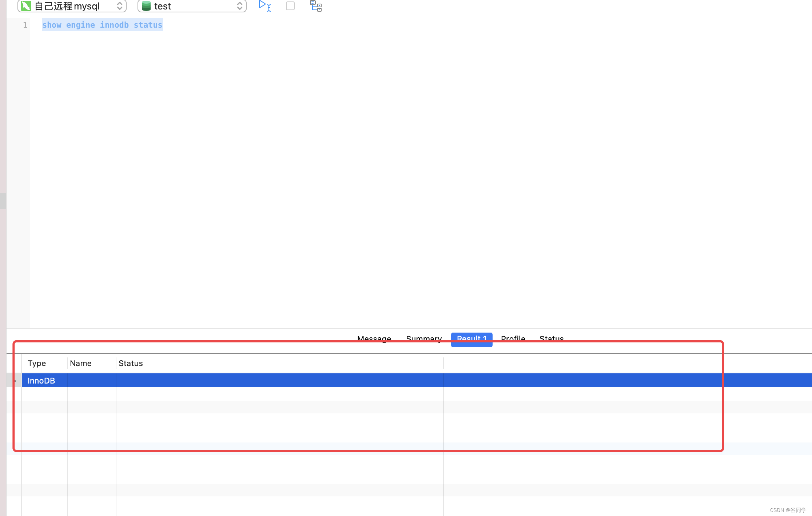The height and width of the screenshot is (516, 812).
Task: Click the green database cylinder icon
Action: [146, 6]
